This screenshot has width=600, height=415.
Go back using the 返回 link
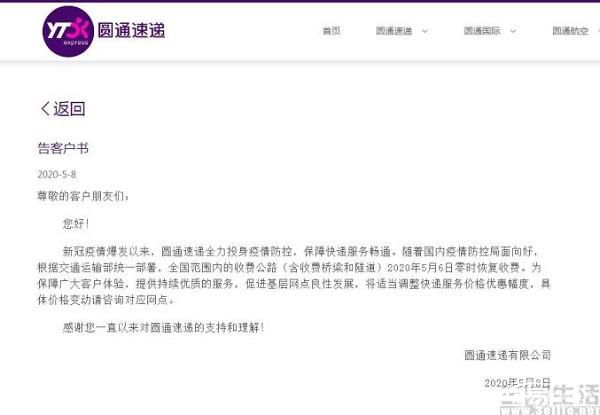[69, 109]
